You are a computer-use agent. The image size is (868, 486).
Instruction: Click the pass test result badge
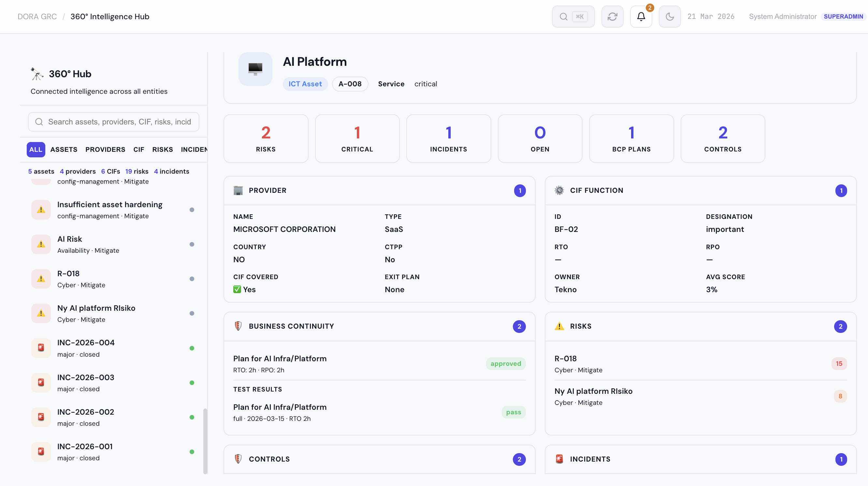(514, 412)
